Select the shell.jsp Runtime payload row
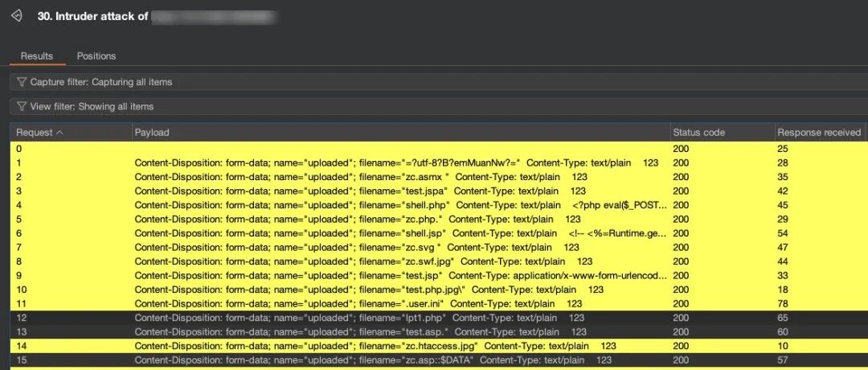 (x=439, y=233)
